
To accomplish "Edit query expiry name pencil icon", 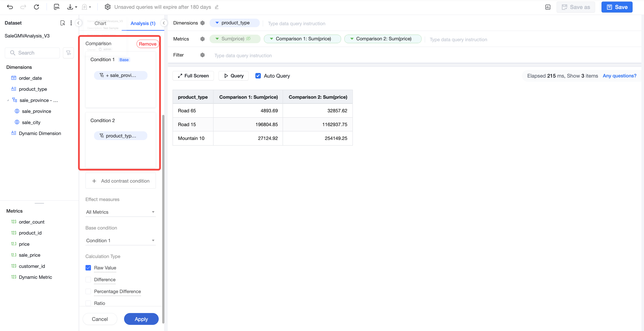I will click(217, 7).
